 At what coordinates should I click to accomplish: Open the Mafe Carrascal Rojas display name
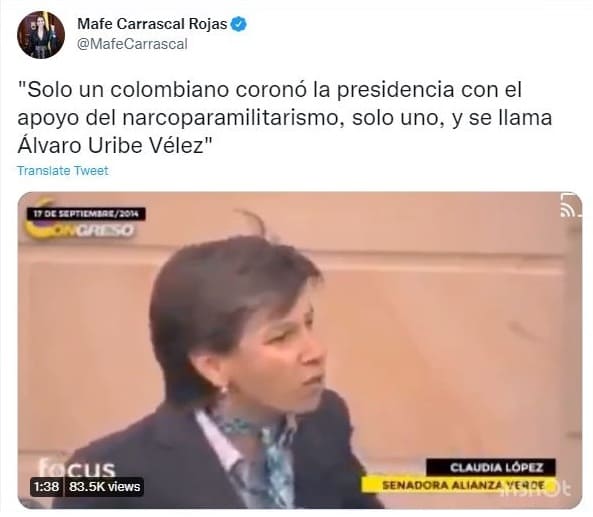click(152, 24)
